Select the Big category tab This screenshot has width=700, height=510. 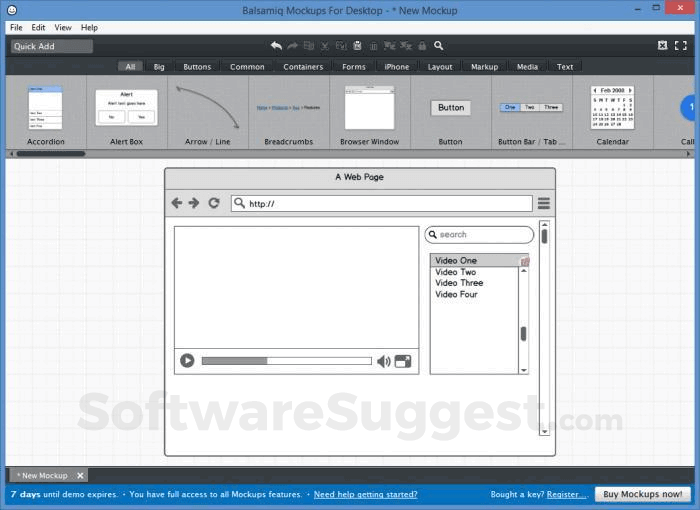[159, 67]
